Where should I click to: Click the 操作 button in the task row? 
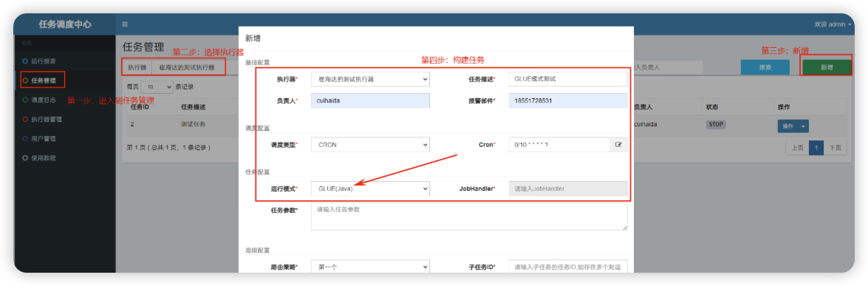click(x=787, y=126)
